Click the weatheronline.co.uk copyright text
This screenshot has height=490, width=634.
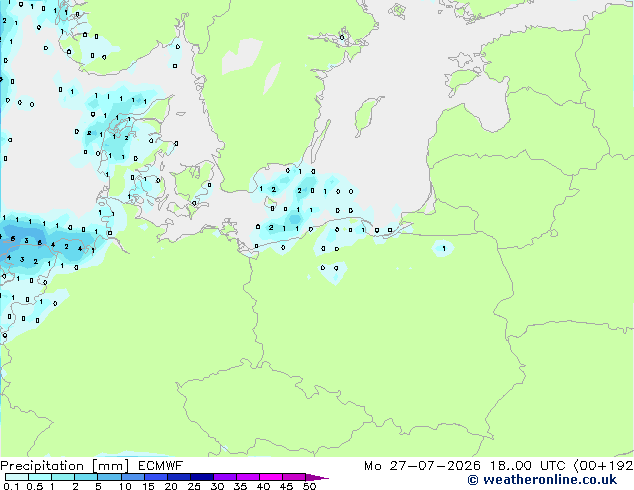tap(542, 480)
